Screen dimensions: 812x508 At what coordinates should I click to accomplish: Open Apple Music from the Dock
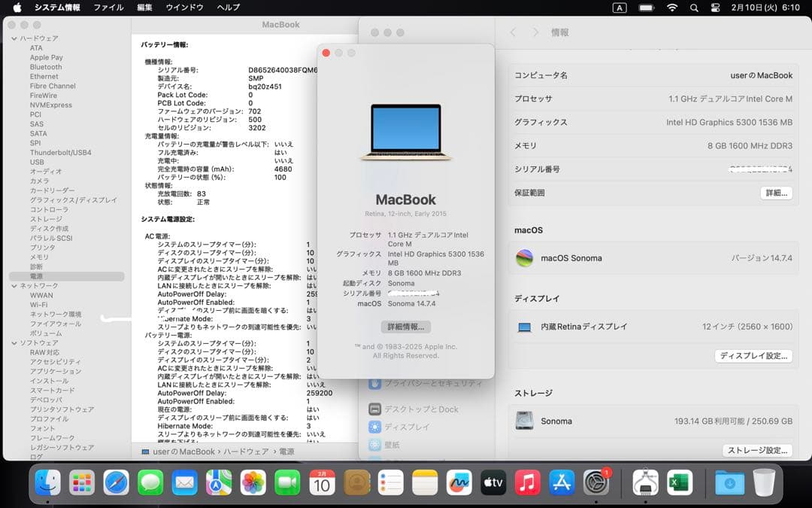pos(527,482)
